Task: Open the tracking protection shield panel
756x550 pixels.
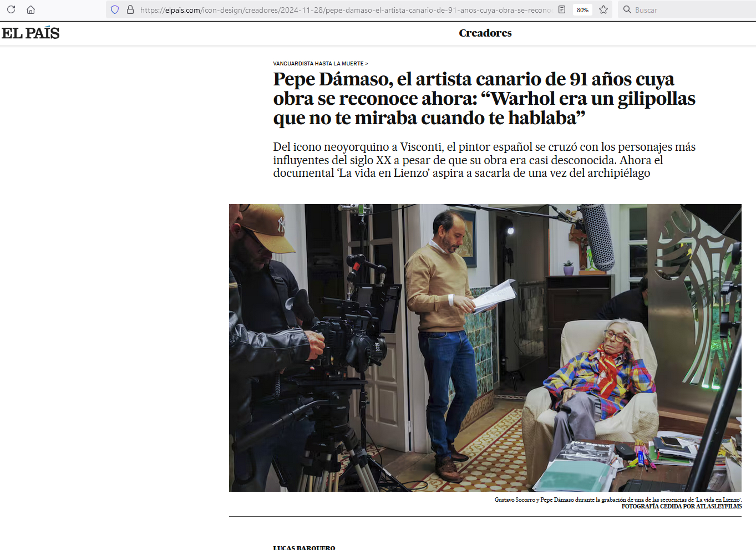Action: 115,9
